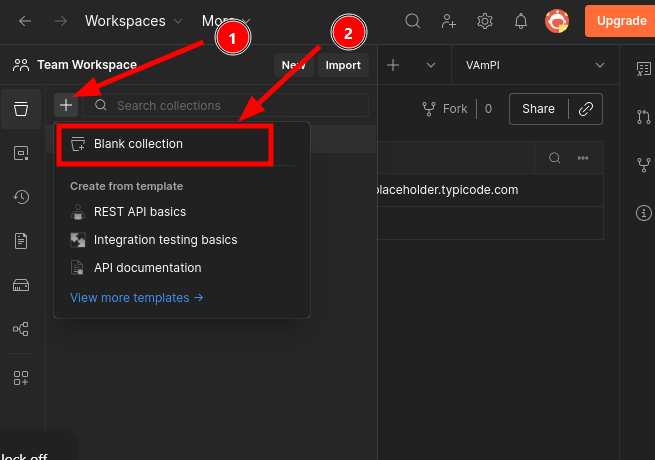Open a new tab with plus icon
Screen dimensions: 655x460
click(393, 65)
